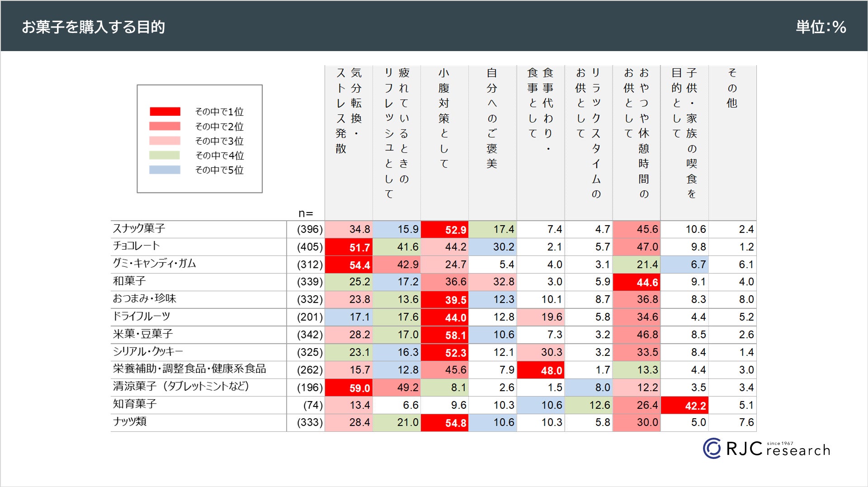The width and height of the screenshot is (868, 487).
Task: Click the red 51.7 cell in チョコレート row
Action: coord(349,247)
